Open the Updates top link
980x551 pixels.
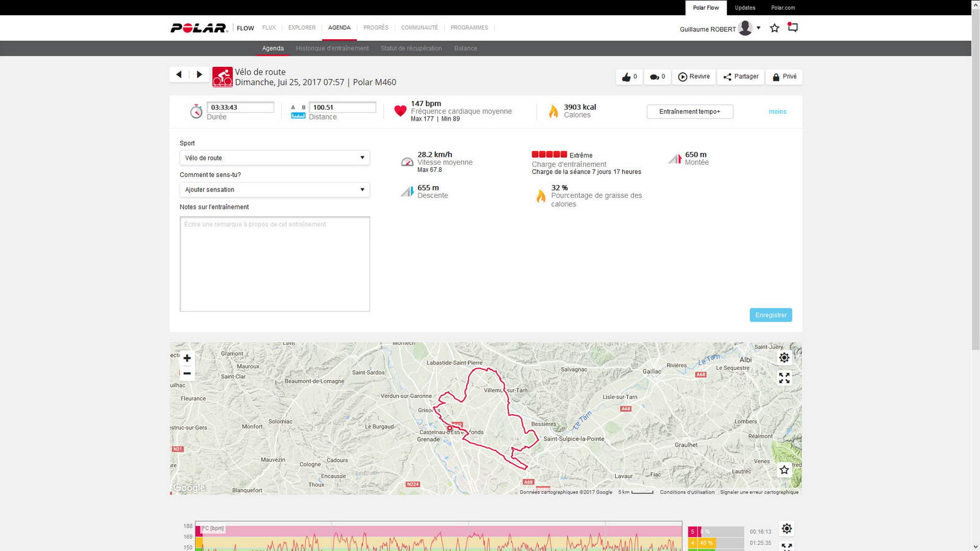[745, 7]
